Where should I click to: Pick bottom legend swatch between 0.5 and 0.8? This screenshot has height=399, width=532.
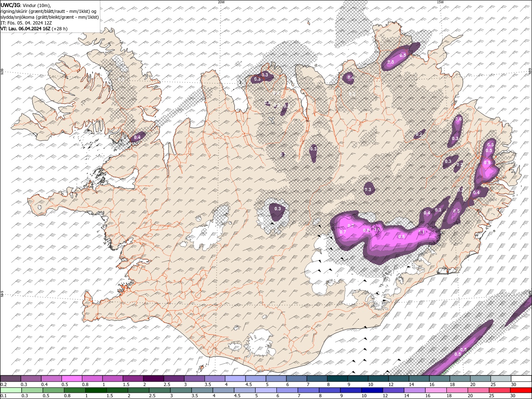point(53,390)
